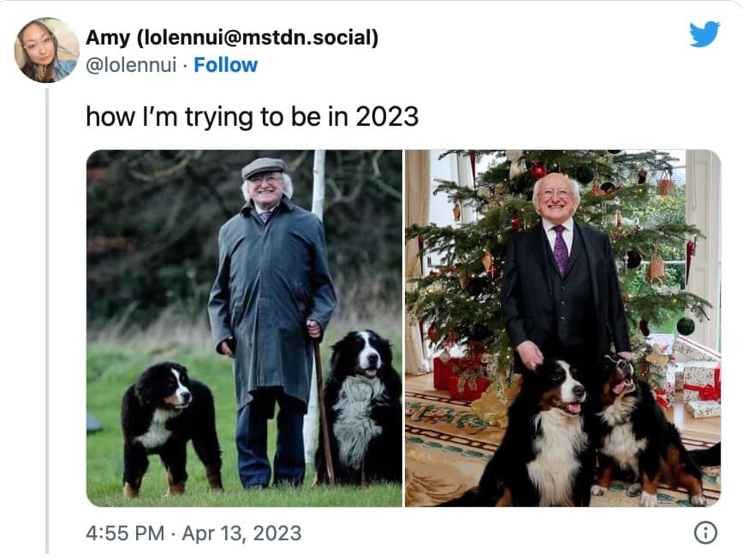This screenshot has height=560, width=743.
Task: Click the Apr 13, 2023 date
Action: click(241, 533)
